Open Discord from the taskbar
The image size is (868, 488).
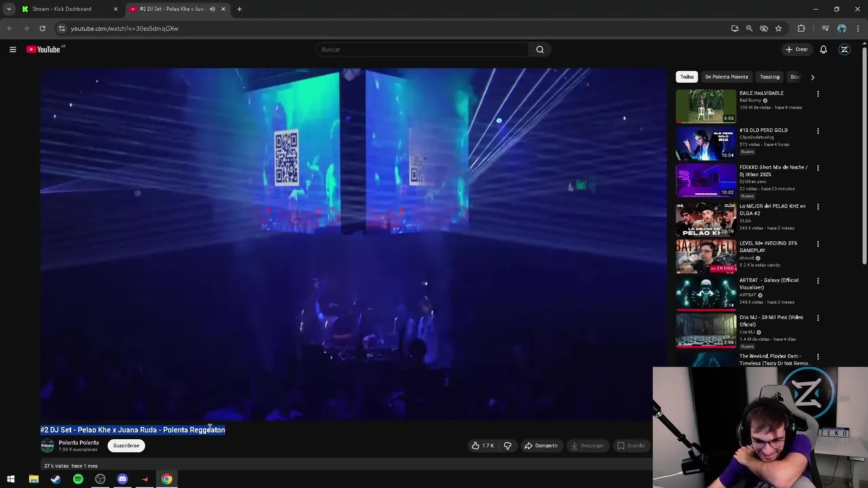[122, 479]
